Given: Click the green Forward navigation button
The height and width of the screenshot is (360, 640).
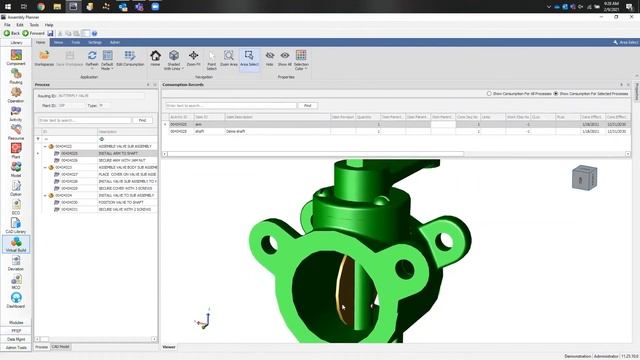Looking at the screenshot, I should pyautogui.click(x=33, y=33).
